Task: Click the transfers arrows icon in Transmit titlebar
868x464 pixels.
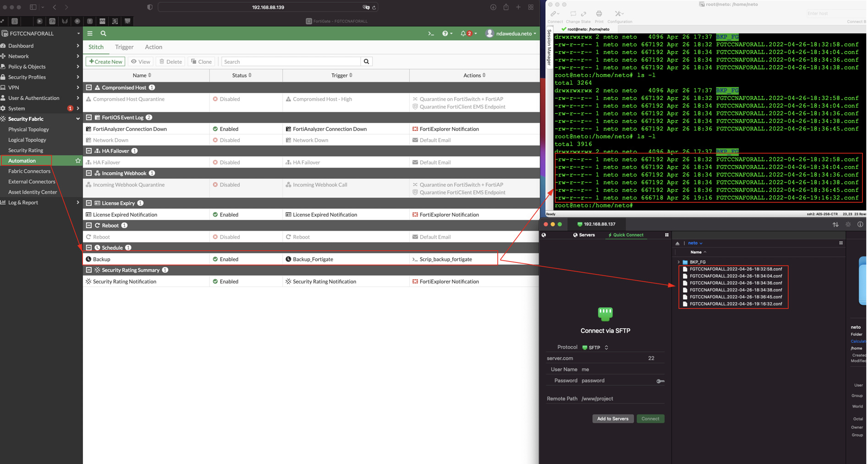Action: pyautogui.click(x=835, y=224)
